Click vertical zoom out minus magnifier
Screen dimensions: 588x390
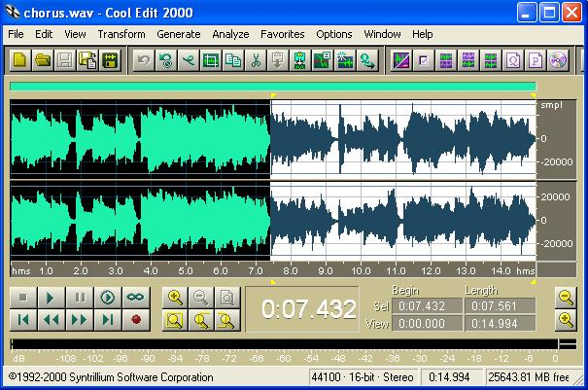[566, 298]
